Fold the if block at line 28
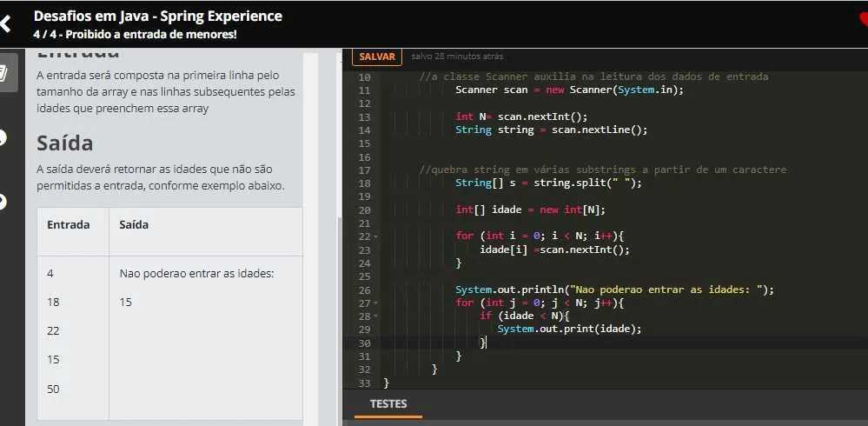Image resolution: width=868 pixels, height=426 pixels. click(375, 316)
